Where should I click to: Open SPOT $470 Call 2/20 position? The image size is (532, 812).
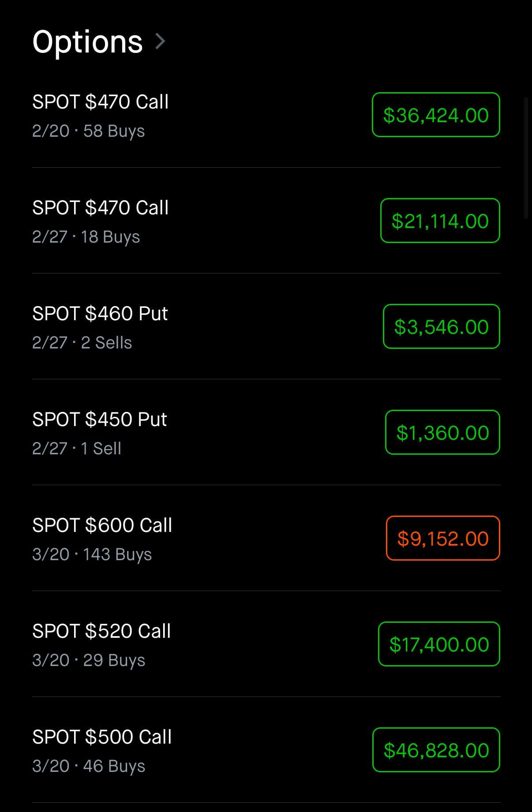click(101, 102)
